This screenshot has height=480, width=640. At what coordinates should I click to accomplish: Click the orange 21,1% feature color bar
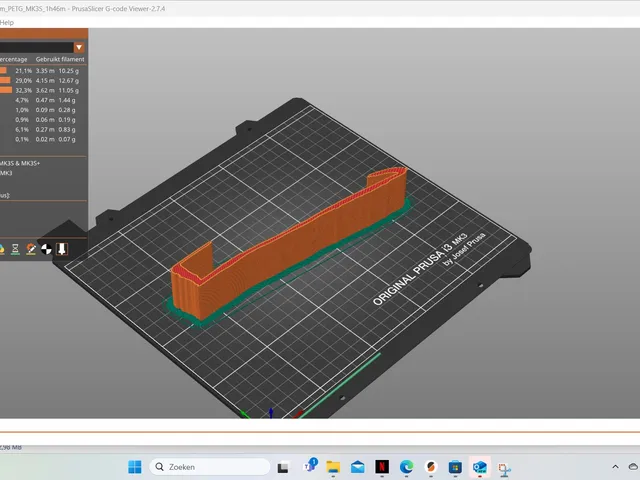tap(3, 71)
